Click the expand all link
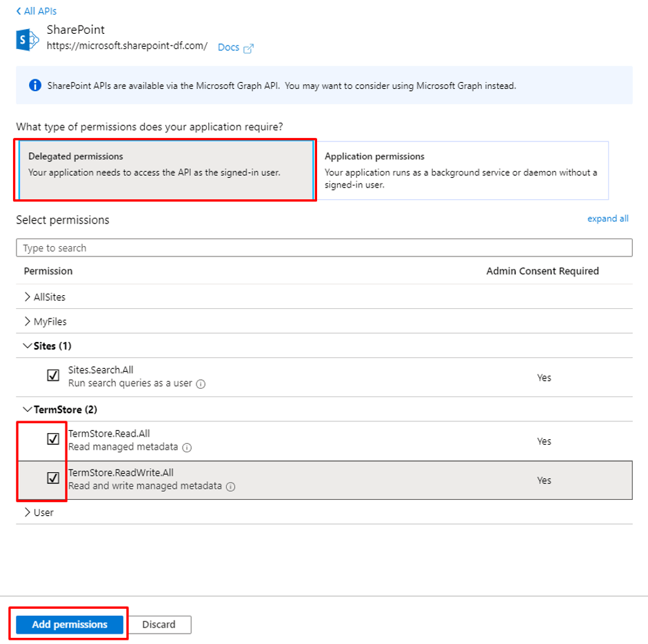This screenshot has height=644, width=648. tap(607, 219)
